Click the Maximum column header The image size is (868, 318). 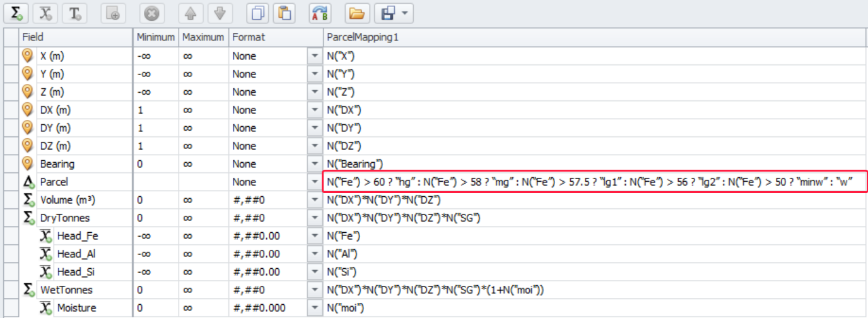[x=204, y=37]
